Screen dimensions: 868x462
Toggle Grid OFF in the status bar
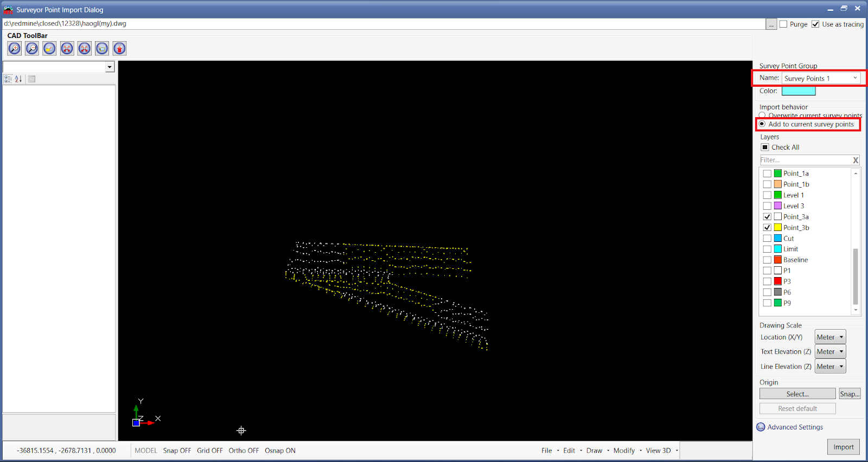point(210,451)
